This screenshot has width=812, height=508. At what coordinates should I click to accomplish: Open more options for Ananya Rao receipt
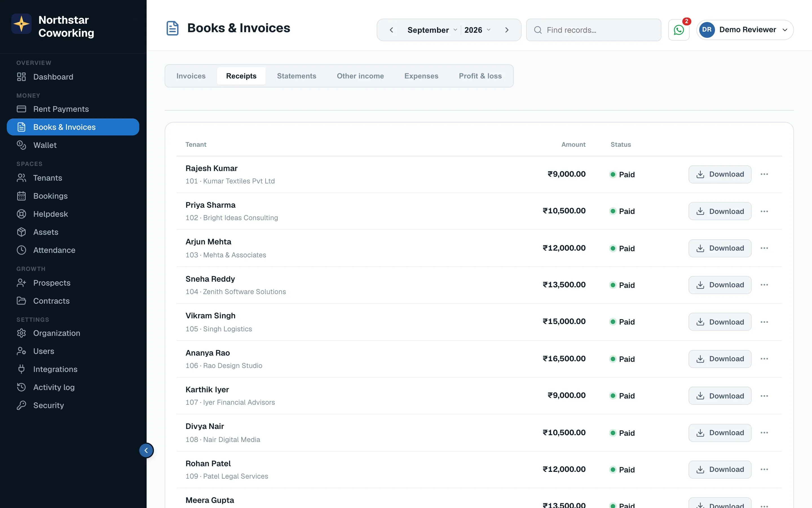click(x=764, y=358)
